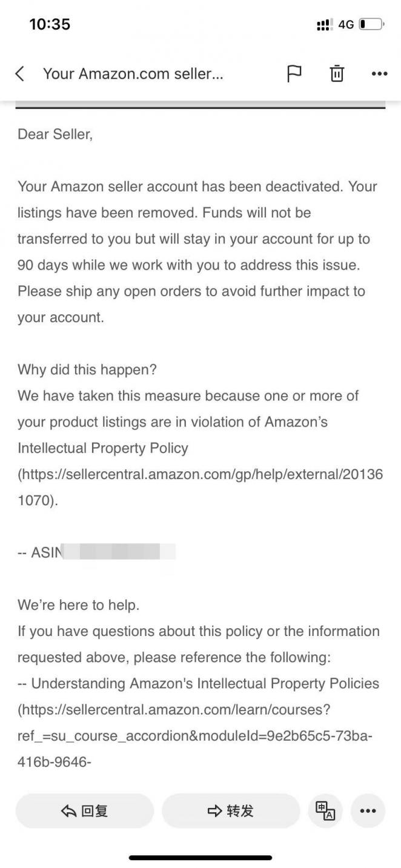Image resolution: width=401 pixels, height=868 pixels.
Task: Tap the 回复 reply button
Action: pyautogui.click(x=85, y=810)
